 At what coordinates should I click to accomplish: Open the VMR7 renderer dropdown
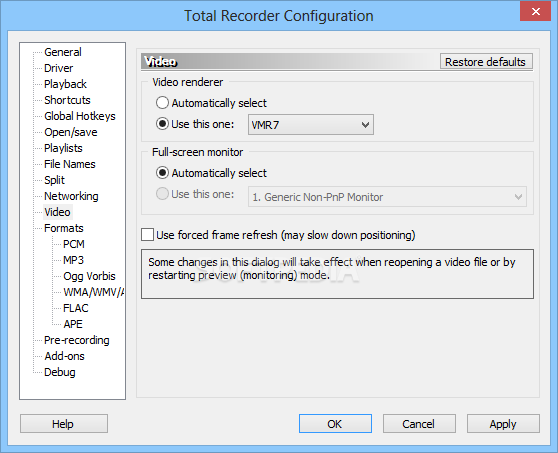tap(311, 125)
